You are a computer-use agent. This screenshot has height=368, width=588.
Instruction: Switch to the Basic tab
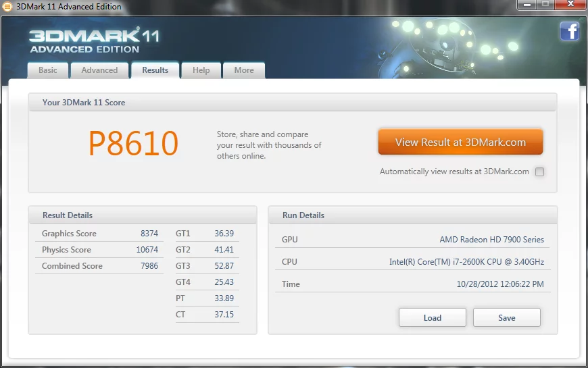(47, 70)
